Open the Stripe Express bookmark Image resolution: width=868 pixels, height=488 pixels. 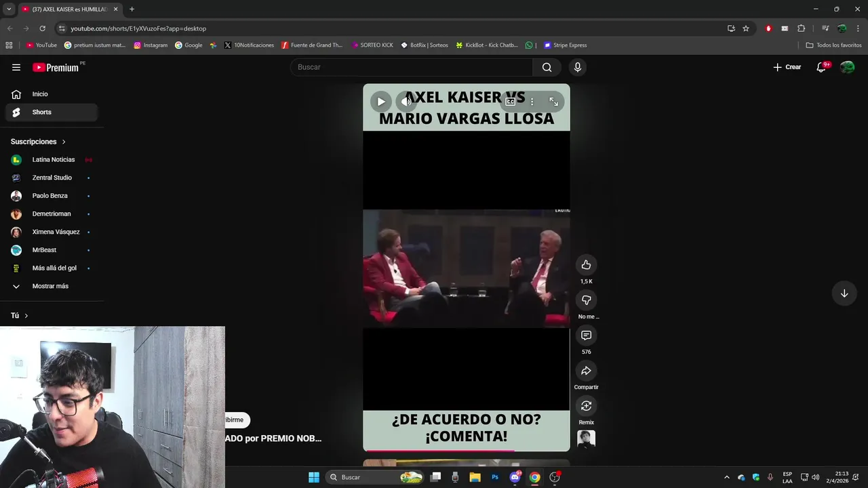(x=565, y=45)
